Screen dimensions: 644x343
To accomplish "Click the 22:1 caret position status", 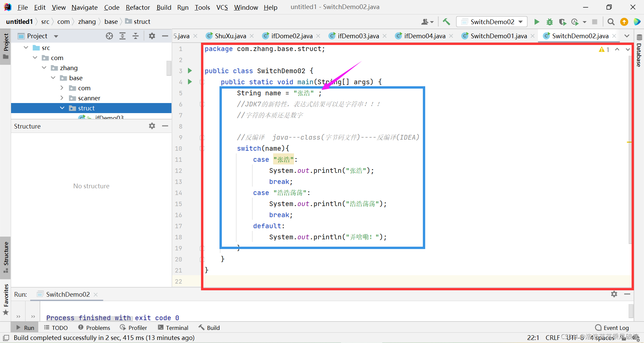I will [x=533, y=338].
